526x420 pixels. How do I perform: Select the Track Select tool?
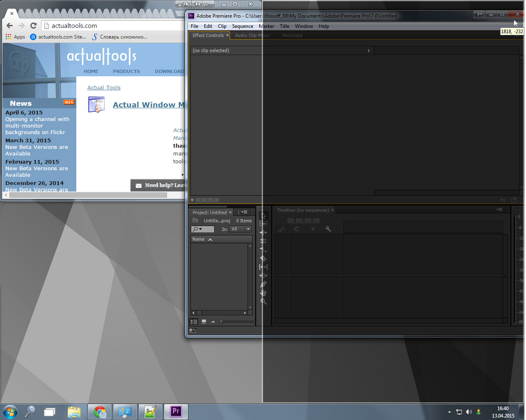click(263, 224)
